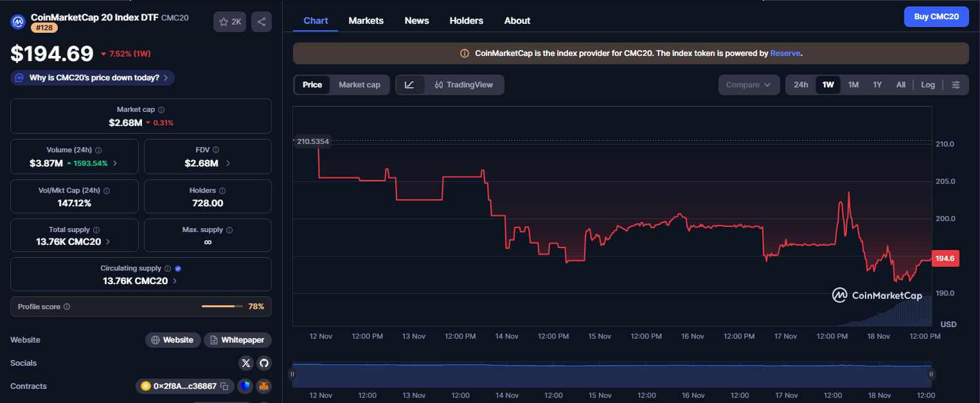Click the 147.12% Vol/Mkt Cap value
This screenshot has height=403, width=980.
coord(75,203)
